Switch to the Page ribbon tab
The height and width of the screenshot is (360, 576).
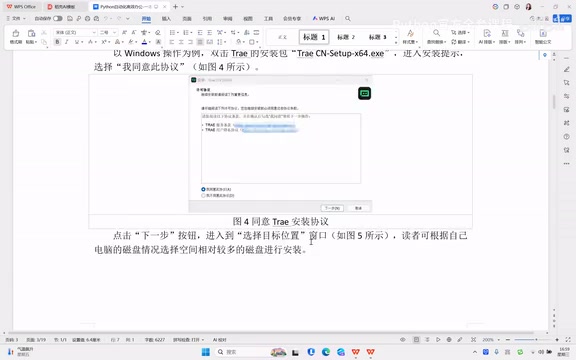[x=187, y=18]
